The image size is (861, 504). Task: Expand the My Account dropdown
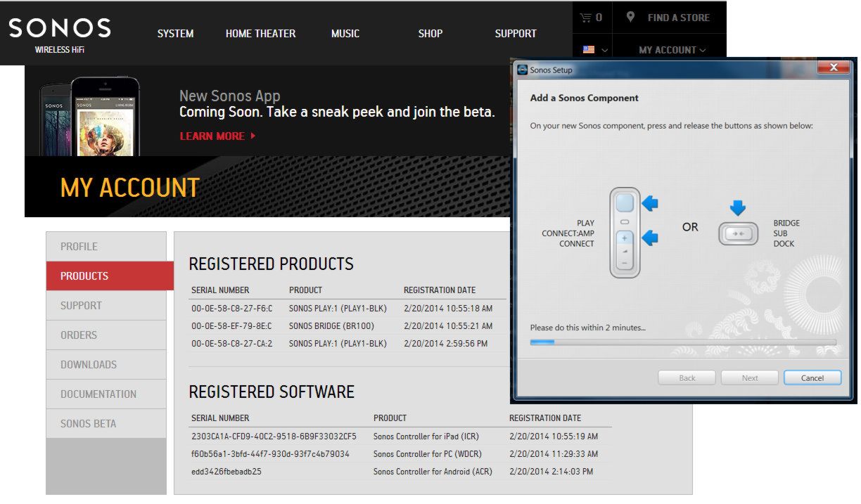click(672, 50)
